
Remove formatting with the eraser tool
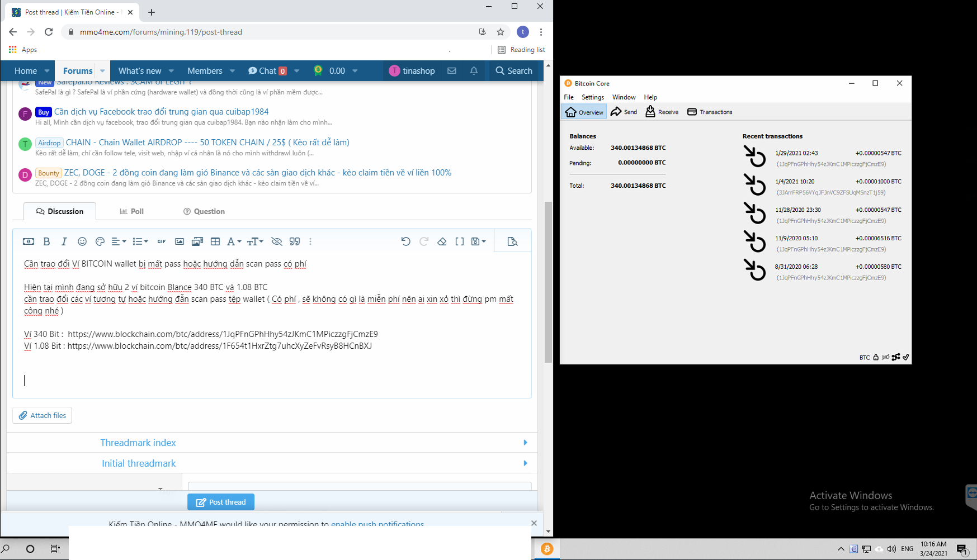pos(442,241)
